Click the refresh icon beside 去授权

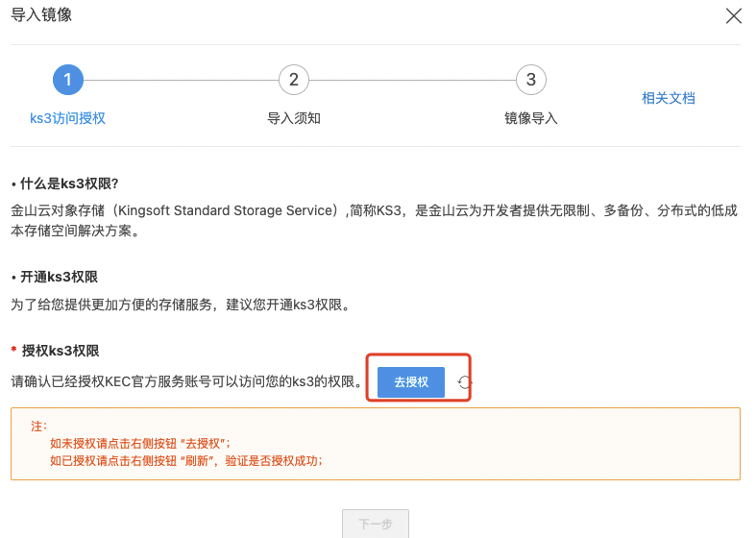(465, 383)
